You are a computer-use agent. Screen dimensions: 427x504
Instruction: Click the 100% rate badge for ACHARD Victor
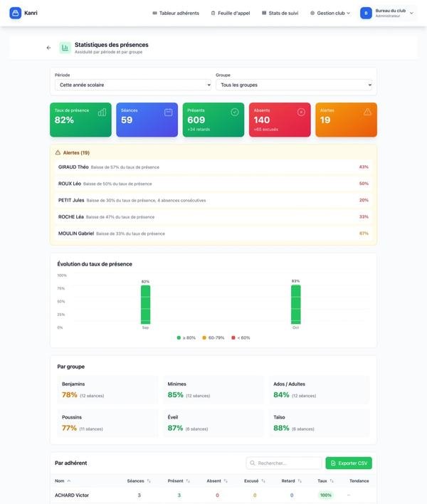click(325, 495)
